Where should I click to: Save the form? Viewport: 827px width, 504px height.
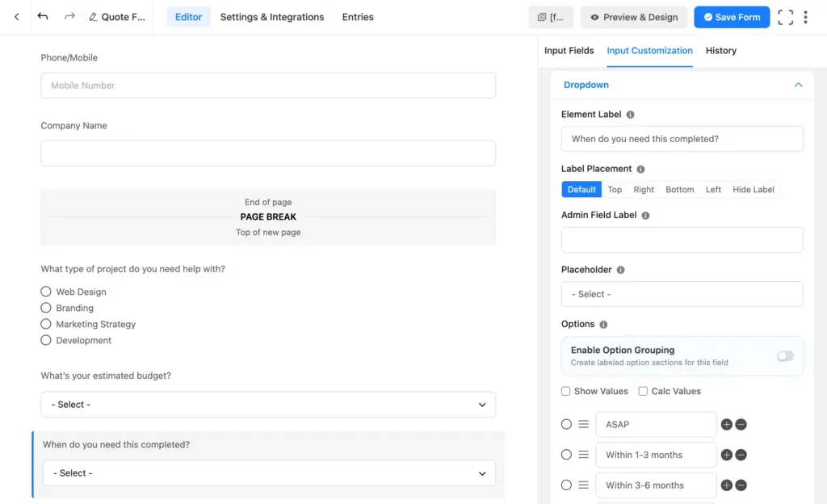pos(732,18)
